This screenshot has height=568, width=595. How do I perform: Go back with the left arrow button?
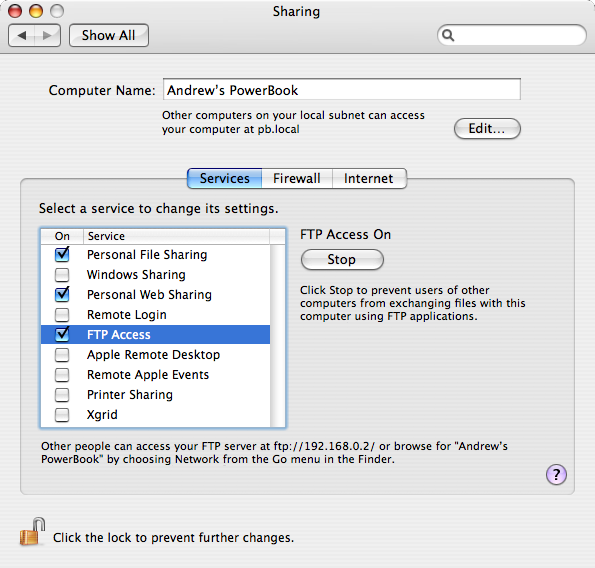click(22, 35)
